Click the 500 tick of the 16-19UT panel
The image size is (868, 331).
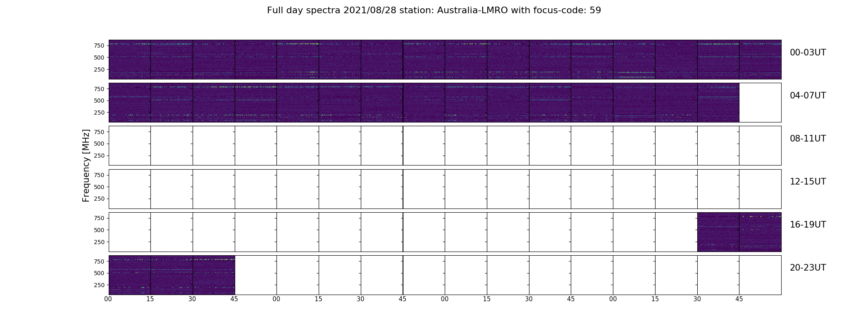click(x=99, y=230)
